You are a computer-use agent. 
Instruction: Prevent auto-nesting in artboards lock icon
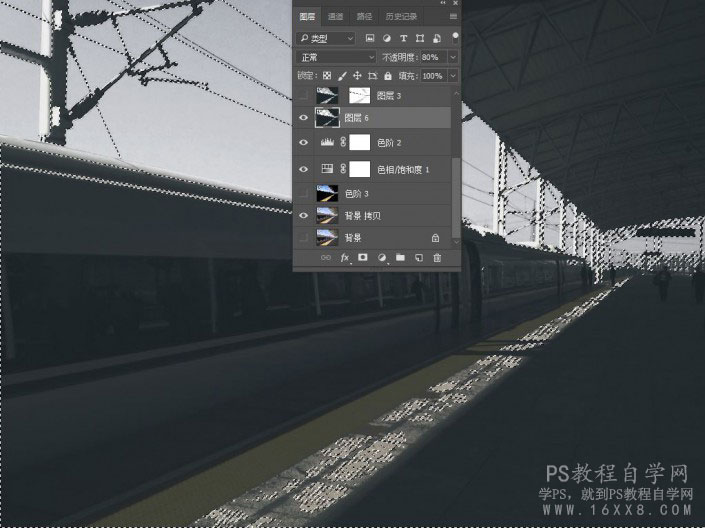pyautogui.click(x=372, y=76)
